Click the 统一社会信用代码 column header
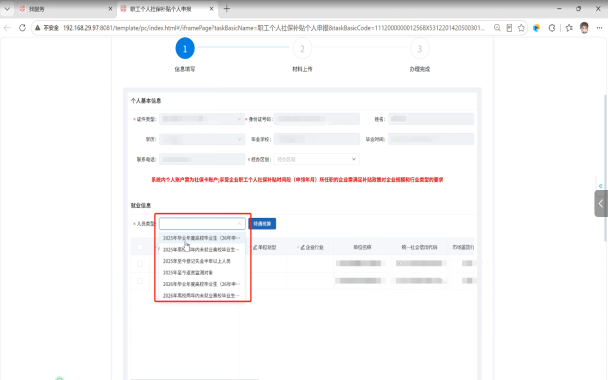The width and height of the screenshot is (608, 380). click(x=419, y=247)
